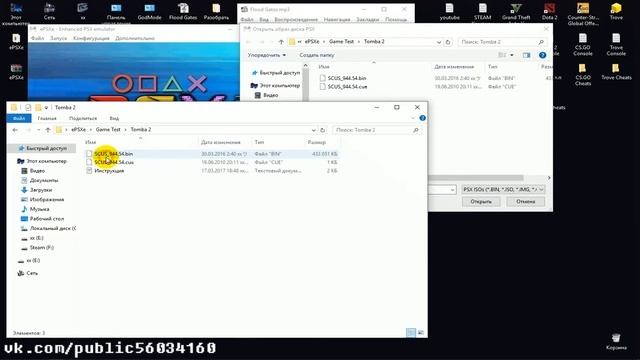
Task: Click Создать папку in open dialog
Action: 316,55
